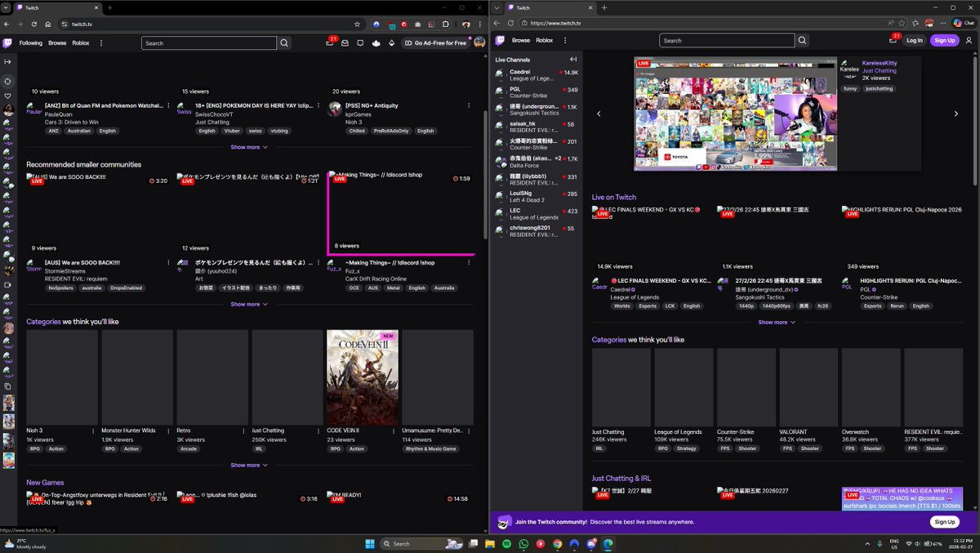Image resolution: width=980 pixels, height=553 pixels.
Task: Click the Edge address bar URL
Action: point(555,23)
